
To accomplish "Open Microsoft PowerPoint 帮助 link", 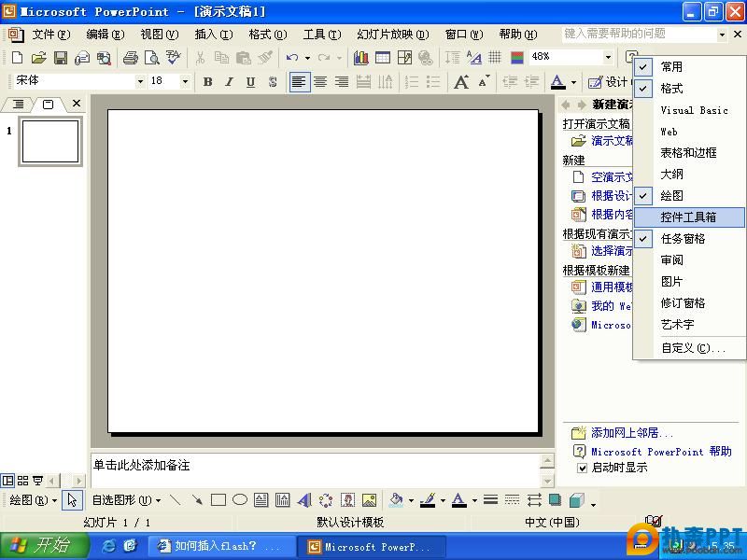I will (661, 451).
